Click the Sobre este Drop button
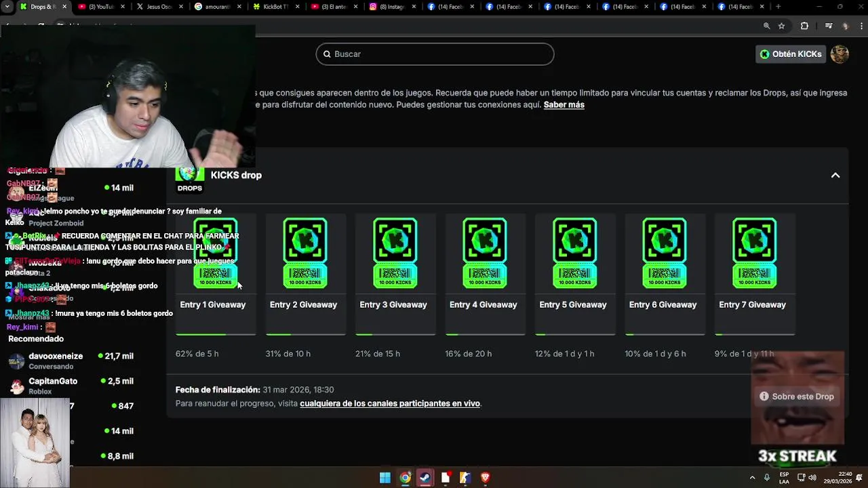Screen dimensions: 868x488 pos(797,396)
